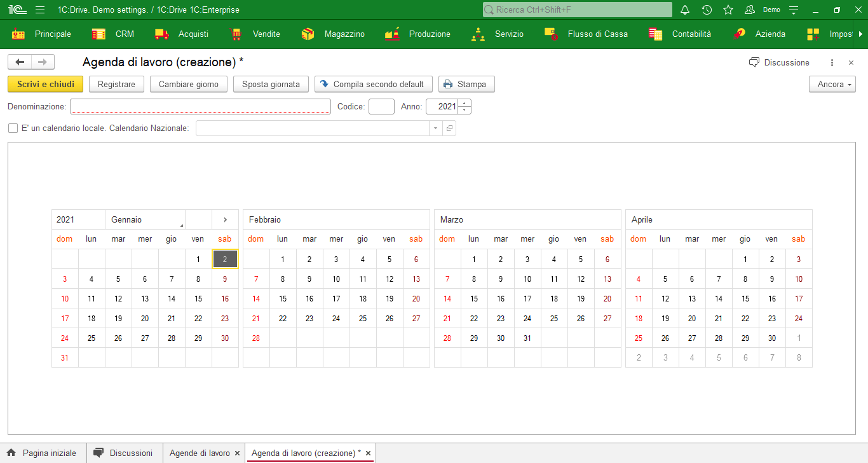Click Cambiare giorno button
The image size is (868, 463).
click(x=189, y=84)
